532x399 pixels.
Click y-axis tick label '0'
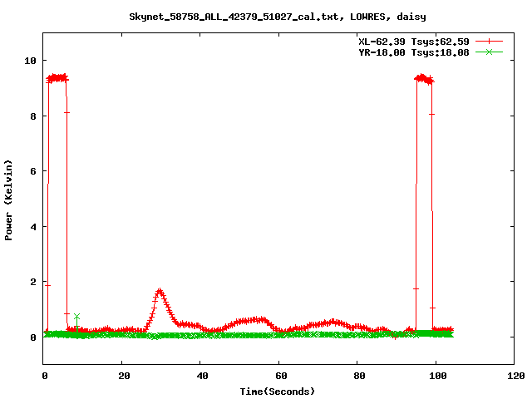click(33, 337)
